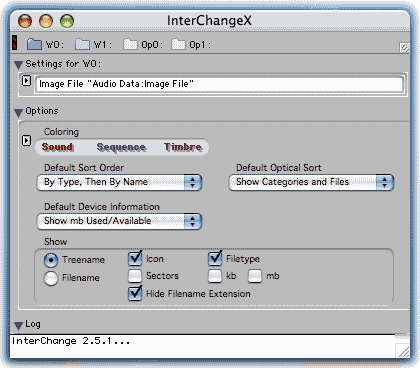420x368 pixels.
Task: Open the W1 drive folder icon
Action: 82,44
